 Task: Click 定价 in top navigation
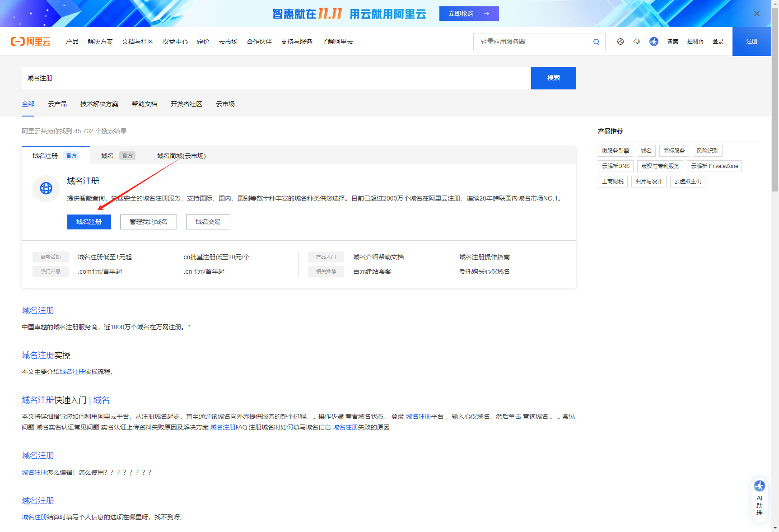click(203, 42)
